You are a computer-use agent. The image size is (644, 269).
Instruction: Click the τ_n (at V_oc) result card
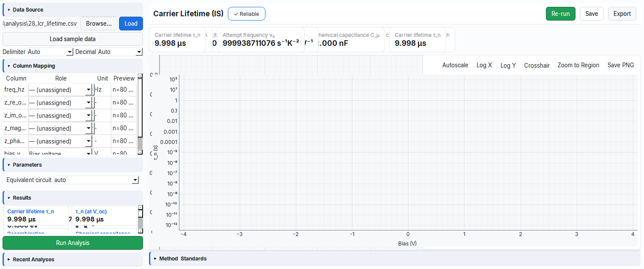pos(104,215)
